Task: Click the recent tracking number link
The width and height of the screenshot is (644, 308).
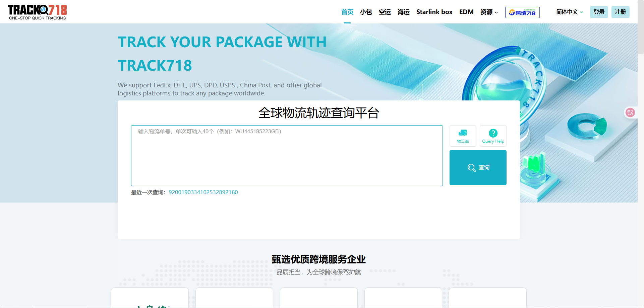Action: coord(203,192)
